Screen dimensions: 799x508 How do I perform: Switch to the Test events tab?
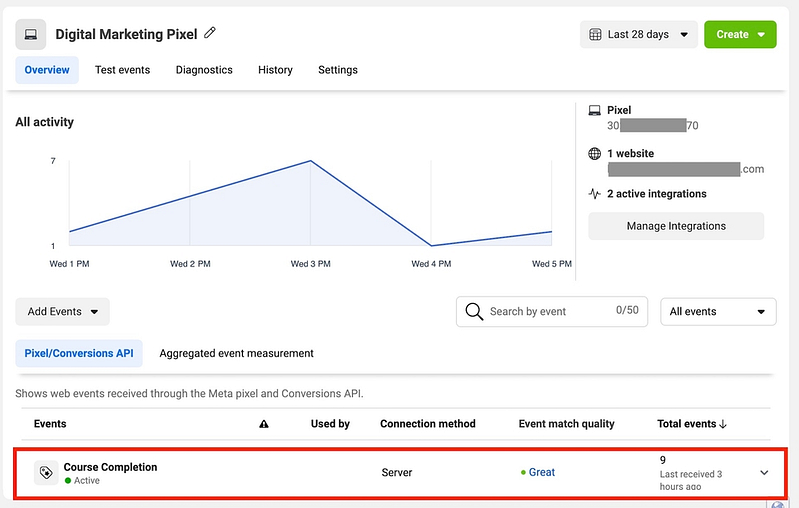pyautogui.click(x=122, y=70)
